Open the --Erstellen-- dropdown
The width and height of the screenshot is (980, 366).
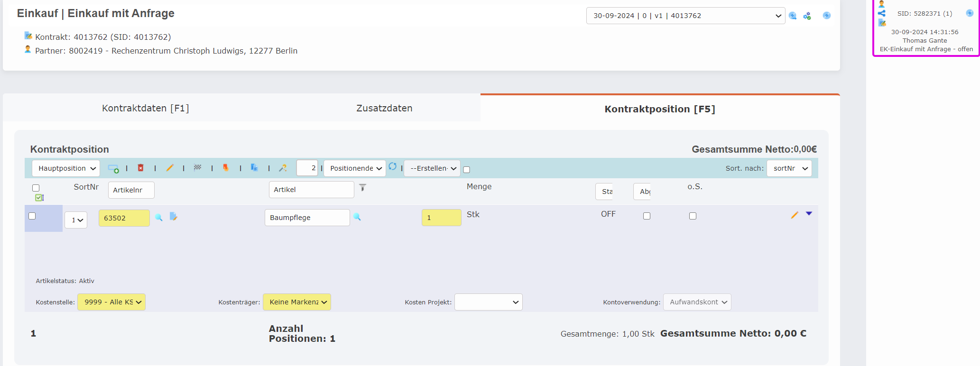click(x=432, y=168)
